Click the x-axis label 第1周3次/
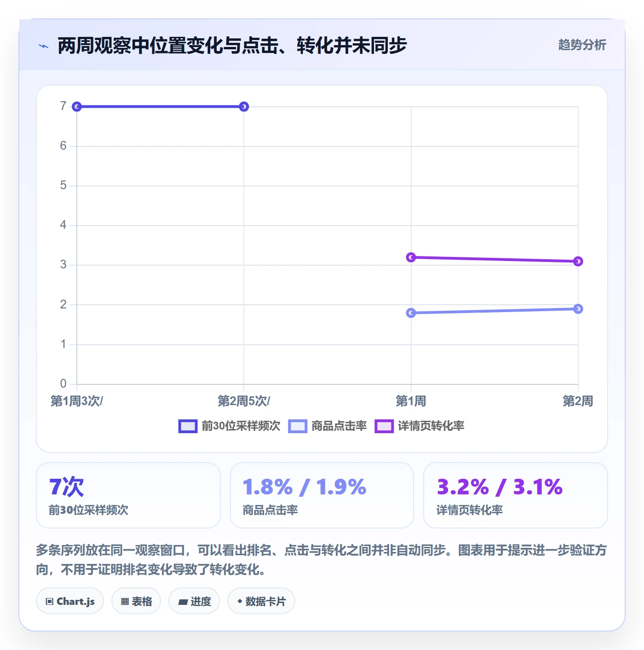This screenshot has width=644, height=650. tap(77, 401)
